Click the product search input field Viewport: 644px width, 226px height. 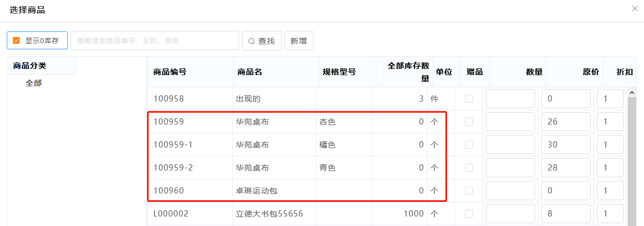(x=155, y=40)
